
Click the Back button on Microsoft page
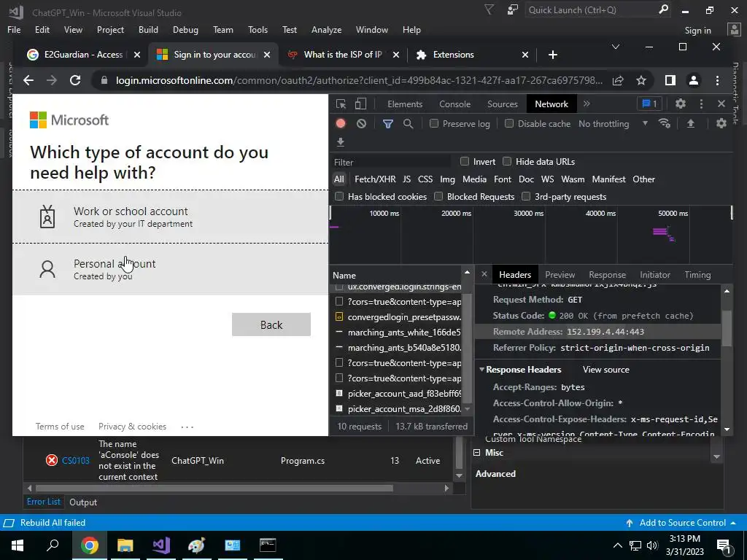(x=271, y=324)
